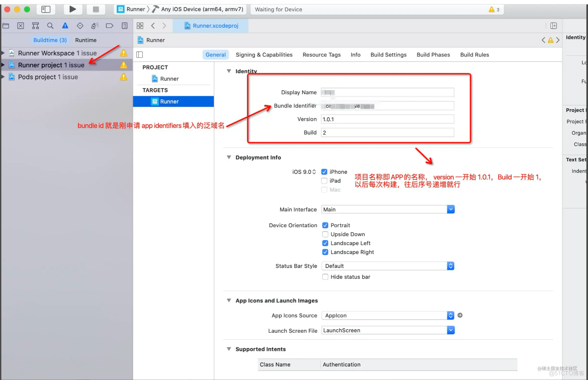Open the report navigator
The image size is (588, 380).
[124, 26]
